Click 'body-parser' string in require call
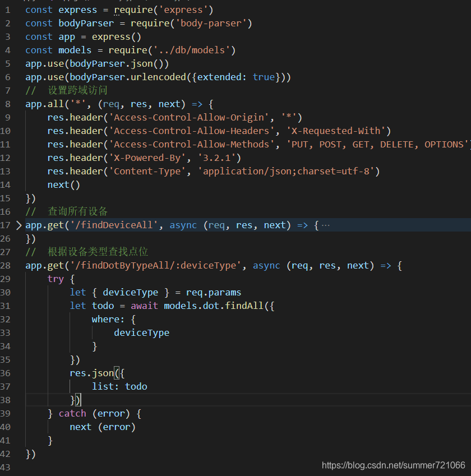Viewport: 471px width, 476px height. (211, 24)
